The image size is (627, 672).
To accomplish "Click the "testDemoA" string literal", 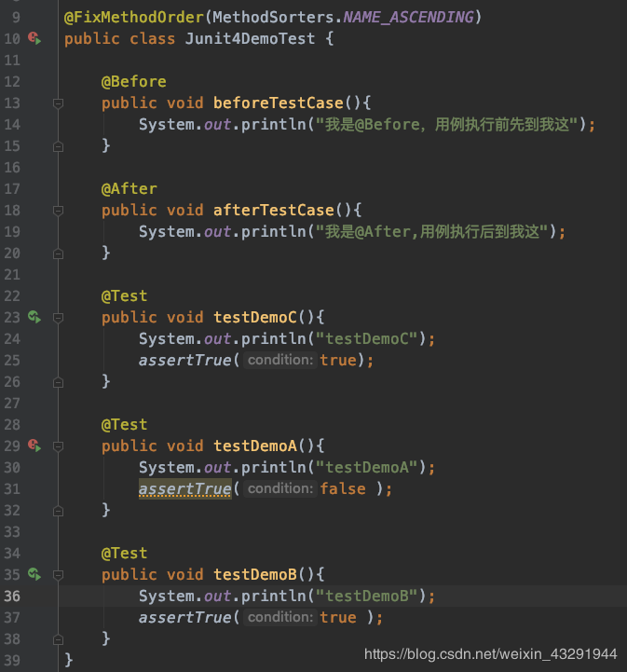I will pos(367,467).
